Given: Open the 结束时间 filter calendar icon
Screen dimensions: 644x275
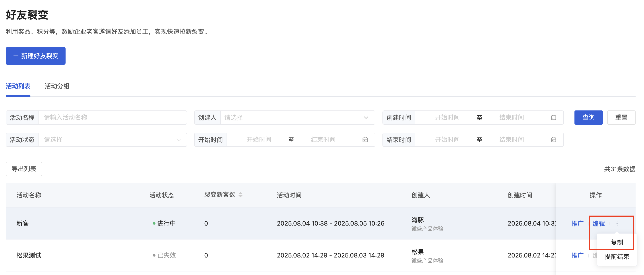Looking at the screenshot, I should pos(553,139).
